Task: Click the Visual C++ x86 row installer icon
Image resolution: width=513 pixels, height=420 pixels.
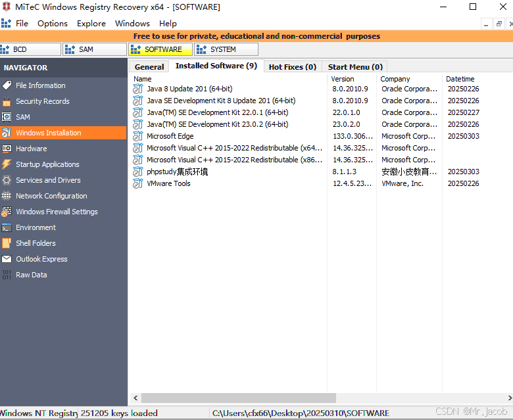Action: coord(138,160)
